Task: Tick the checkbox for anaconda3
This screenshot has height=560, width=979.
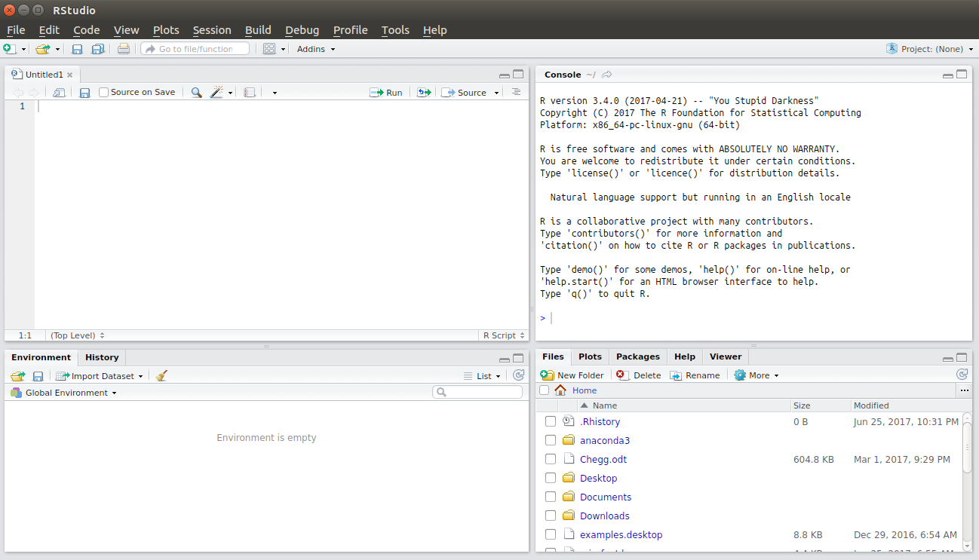Action: coord(551,440)
